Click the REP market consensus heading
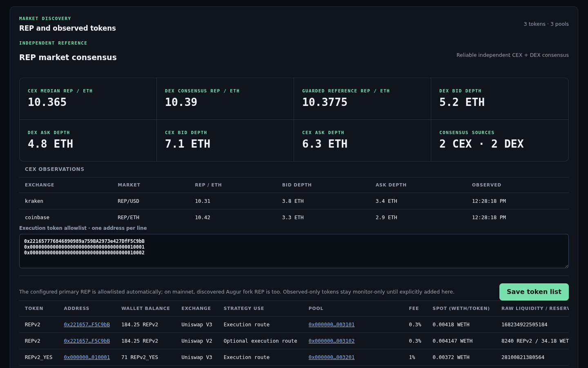 [68, 58]
